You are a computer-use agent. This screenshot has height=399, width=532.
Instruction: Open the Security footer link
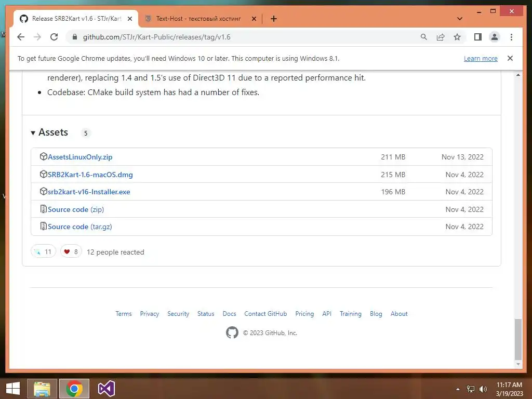pos(178,314)
